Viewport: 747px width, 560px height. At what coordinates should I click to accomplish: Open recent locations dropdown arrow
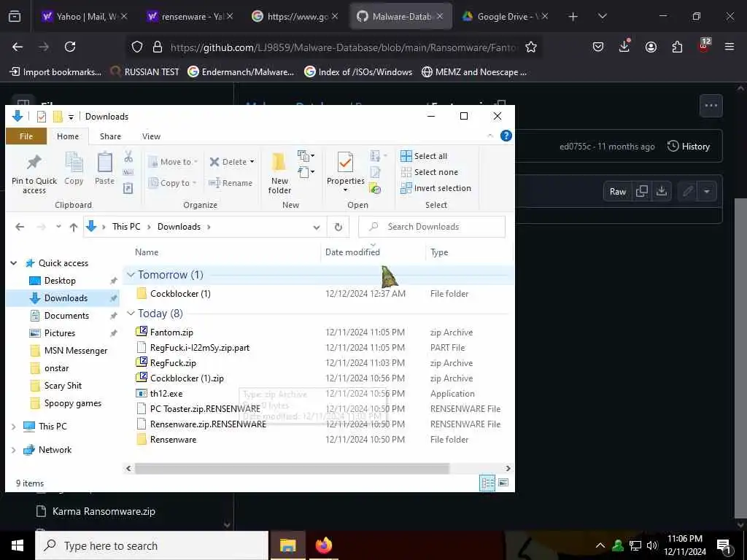(x=58, y=227)
